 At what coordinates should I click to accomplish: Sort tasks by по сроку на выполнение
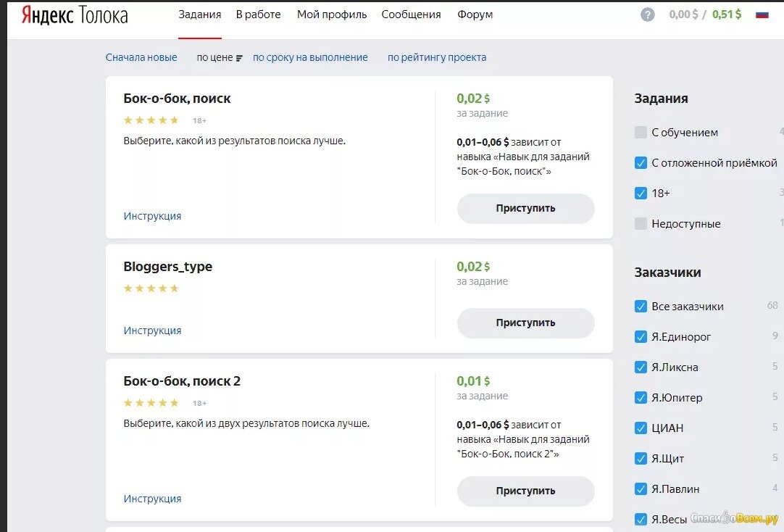pos(310,57)
